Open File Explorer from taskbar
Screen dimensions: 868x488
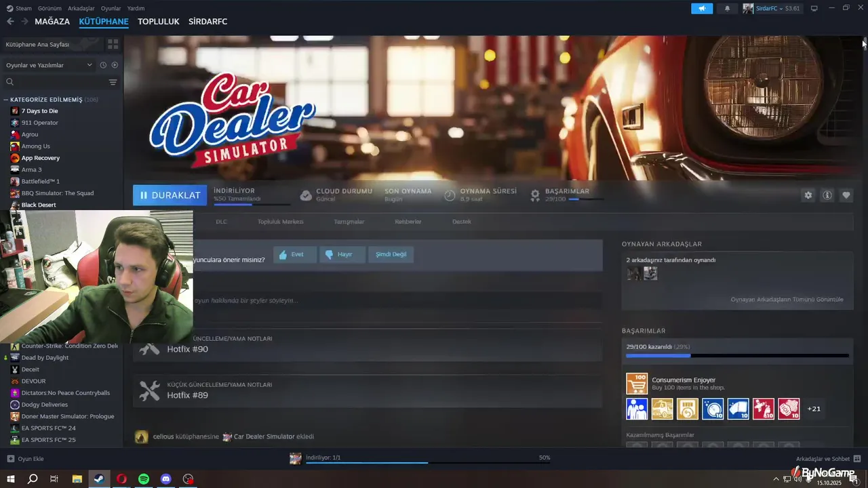click(77, 479)
